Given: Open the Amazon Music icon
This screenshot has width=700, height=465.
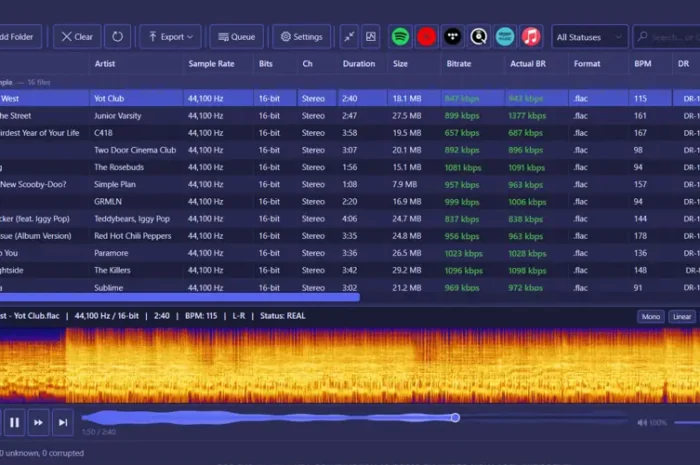Looking at the screenshot, I should [505, 37].
